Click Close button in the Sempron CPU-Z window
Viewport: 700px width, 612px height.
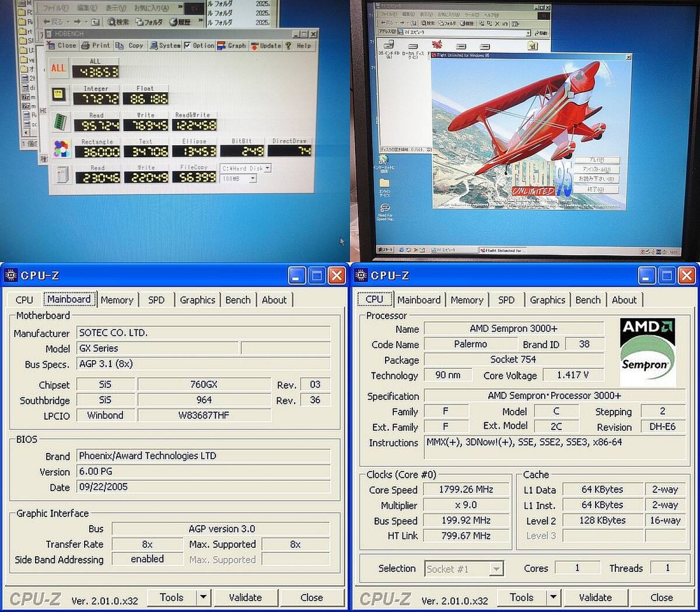point(661,597)
